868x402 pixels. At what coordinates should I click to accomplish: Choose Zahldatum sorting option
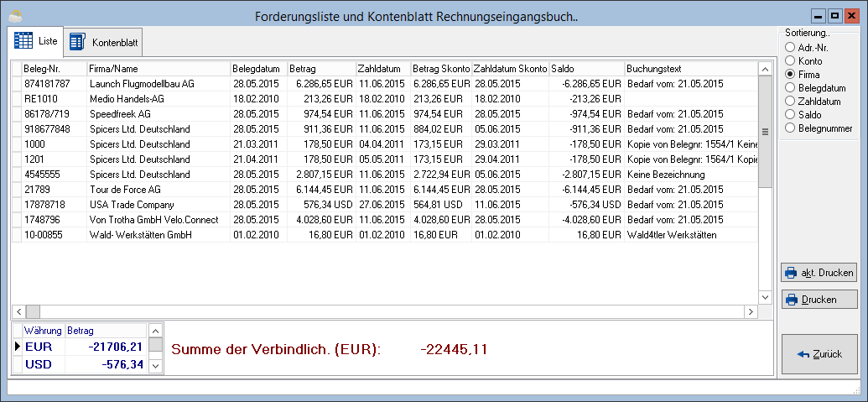pos(813,102)
